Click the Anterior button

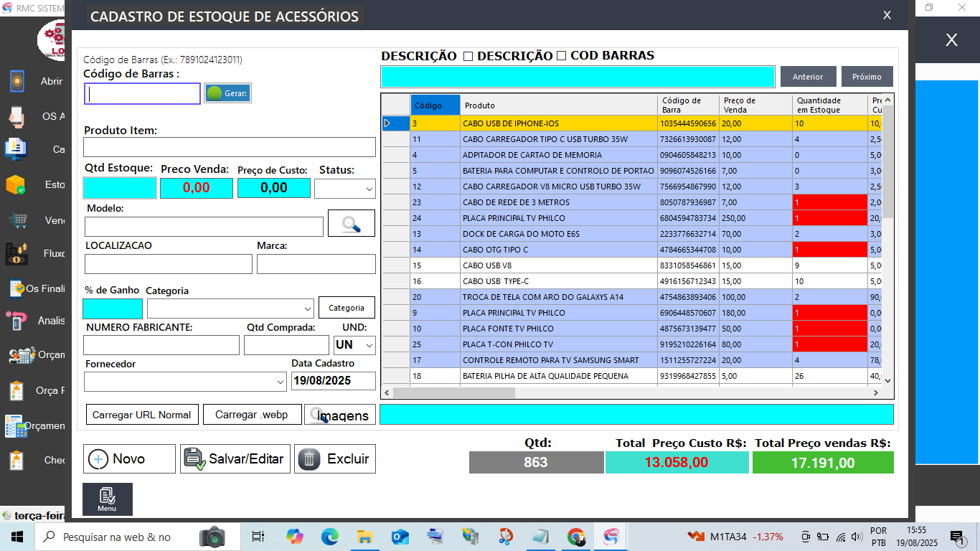pos(808,77)
